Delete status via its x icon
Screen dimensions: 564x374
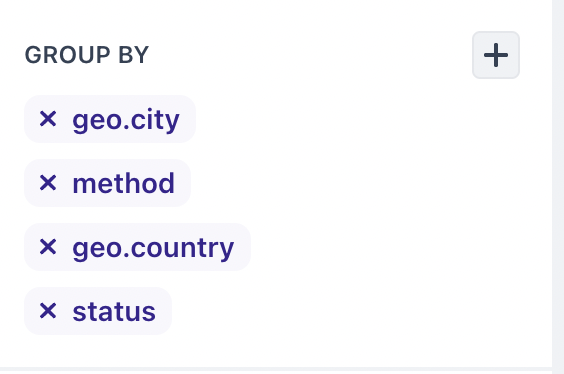point(48,311)
